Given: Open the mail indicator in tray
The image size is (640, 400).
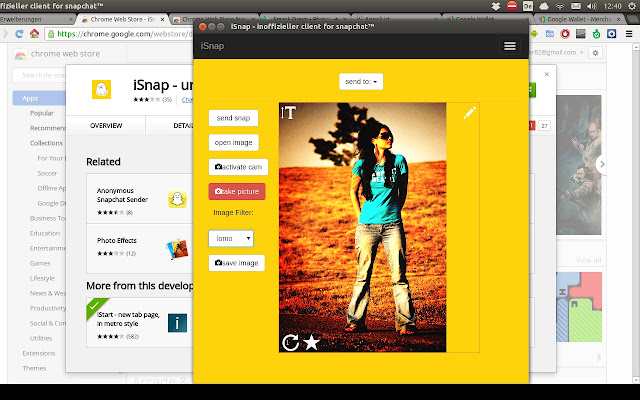Looking at the screenshot, I should click(x=576, y=6).
